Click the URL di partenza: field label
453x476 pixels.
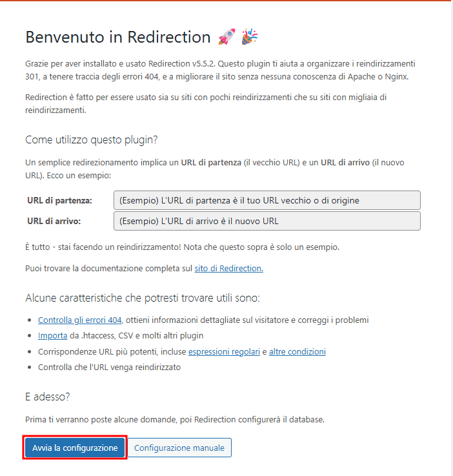click(60, 200)
